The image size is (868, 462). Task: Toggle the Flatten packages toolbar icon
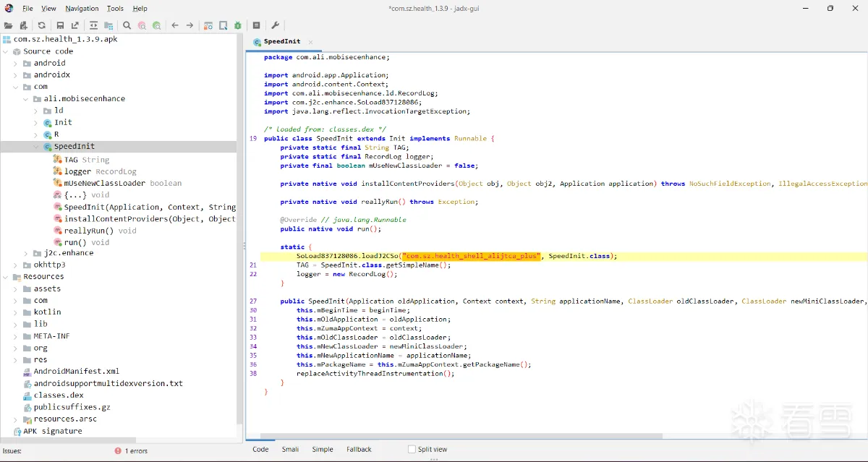(109, 25)
